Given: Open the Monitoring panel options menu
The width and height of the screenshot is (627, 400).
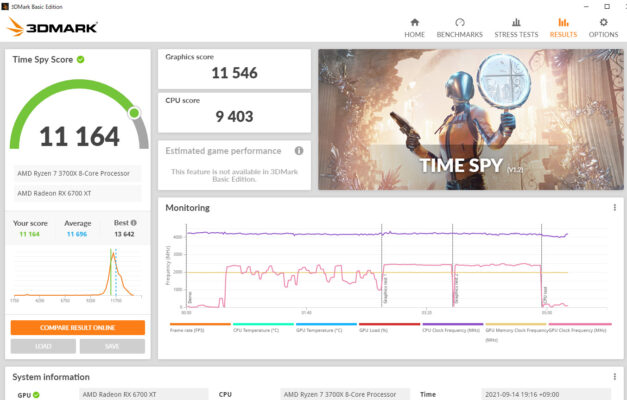Looking at the screenshot, I should point(615,208).
